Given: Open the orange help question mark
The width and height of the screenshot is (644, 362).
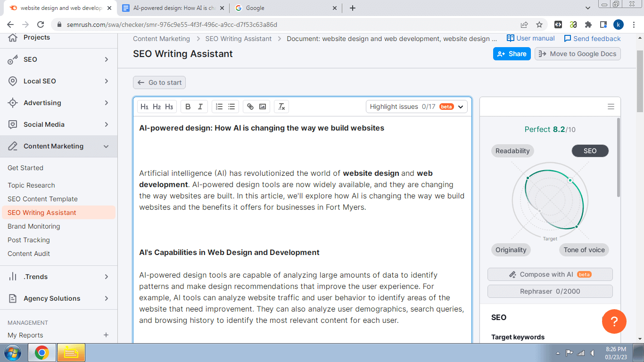Looking at the screenshot, I should click(614, 321).
